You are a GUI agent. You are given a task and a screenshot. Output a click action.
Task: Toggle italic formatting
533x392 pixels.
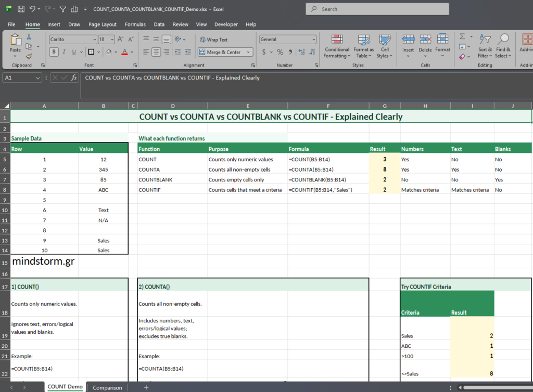point(64,52)
